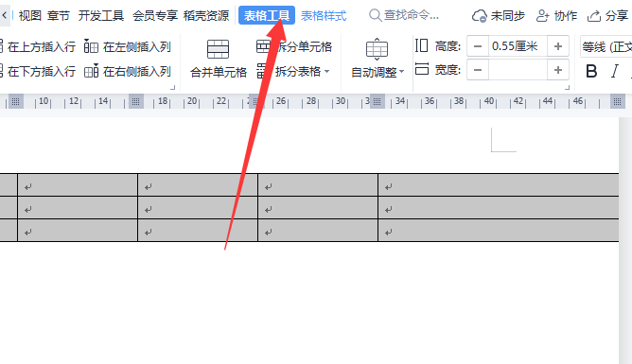Open the 等线 font name combo box
This screenshot has width=632, height=364.
click(x=606, y=46)
